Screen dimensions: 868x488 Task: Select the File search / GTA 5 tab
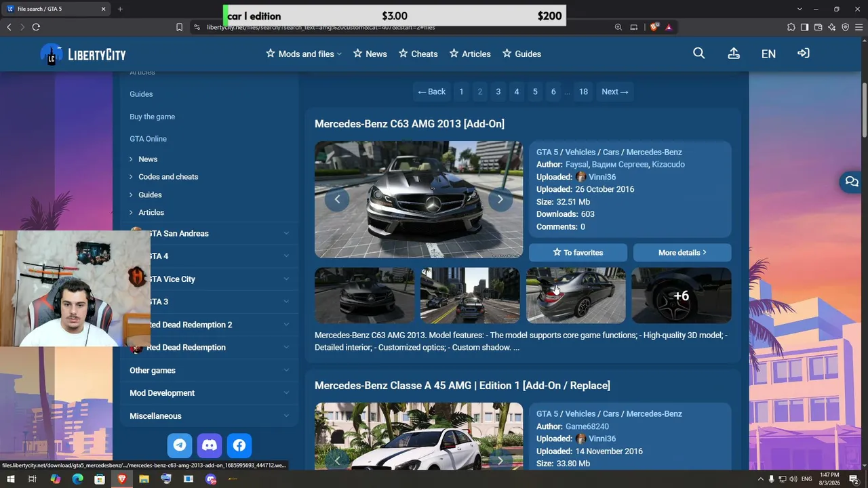click(x=57, y=9)
